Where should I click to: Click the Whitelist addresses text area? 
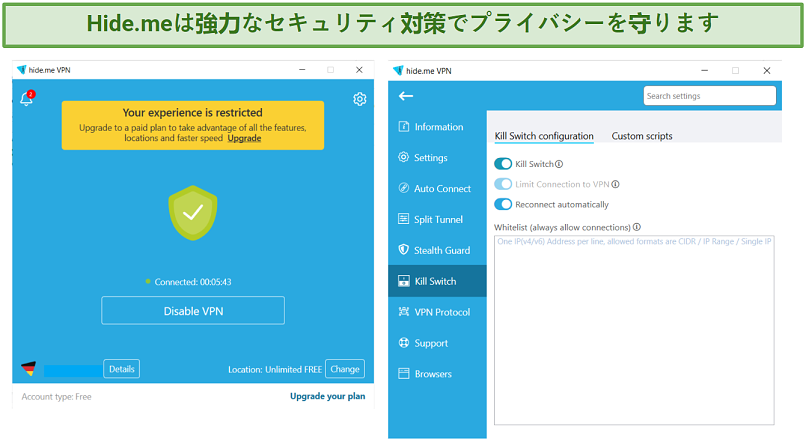pos(634,330)
